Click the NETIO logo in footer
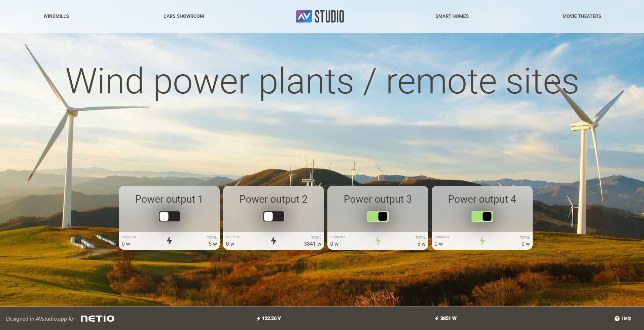Viewport: 644px width, 330px height. pyautogui.click(x=98, y=319)
